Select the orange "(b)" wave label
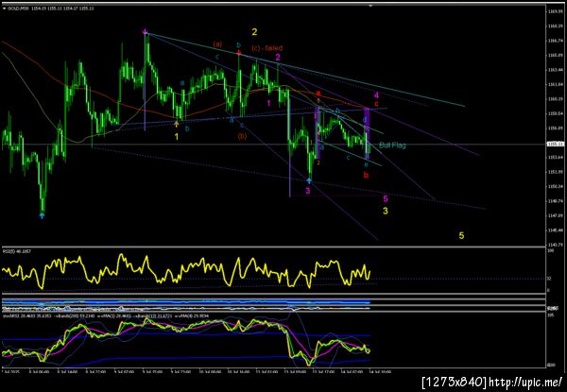The height and width of the screenshot is (392, 567). [x=242, y=136]
